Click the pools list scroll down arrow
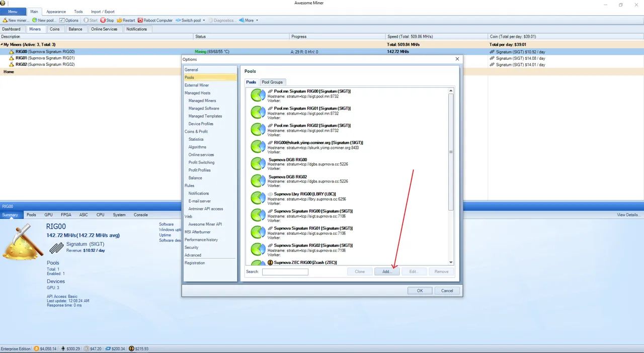This screenshot has height=353, width=644. pos(451,262)
